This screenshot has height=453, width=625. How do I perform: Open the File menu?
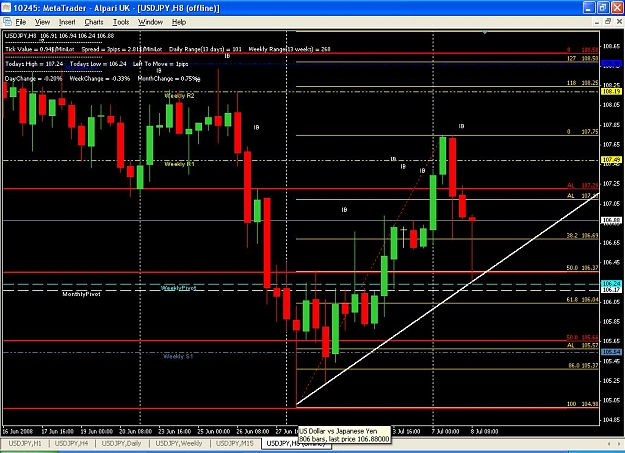21,22
